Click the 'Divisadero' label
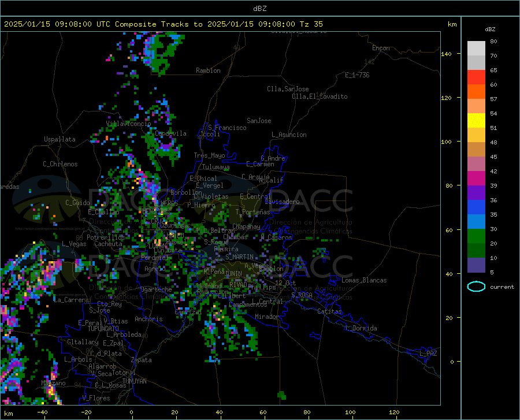 282,202
